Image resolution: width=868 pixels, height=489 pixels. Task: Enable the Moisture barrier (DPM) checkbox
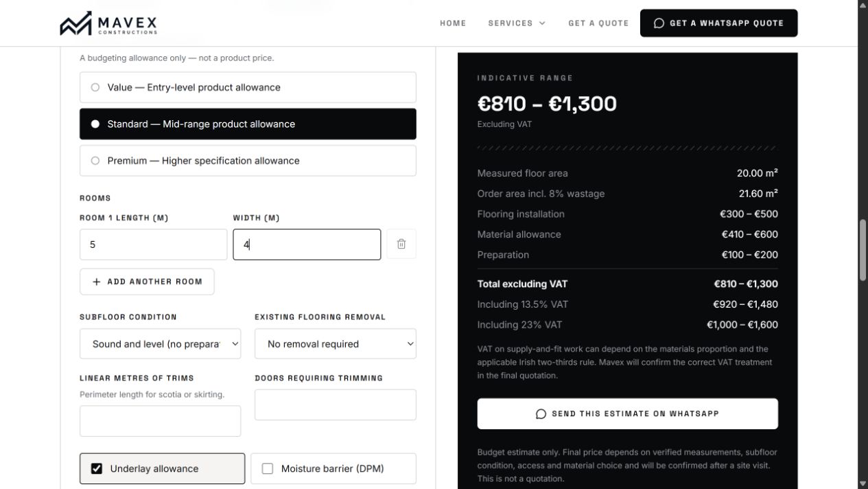[268, 469]
